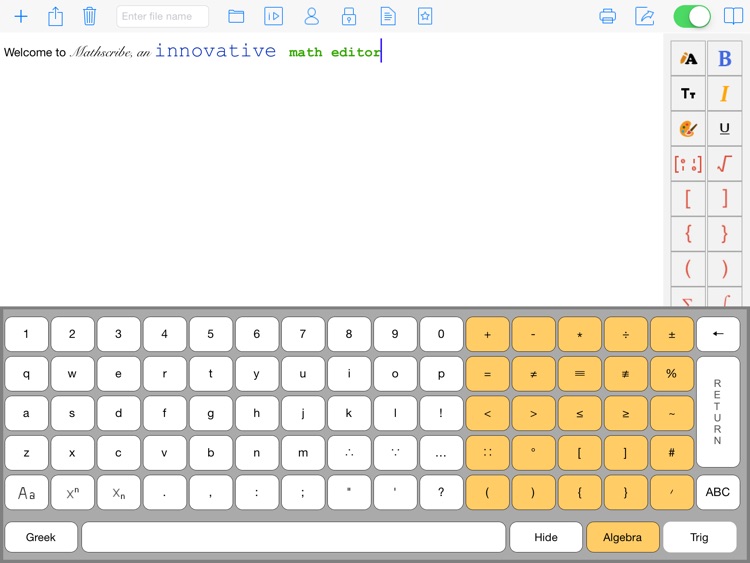
Task: Tap the tilde ~ key
Action: coord(672,413)
